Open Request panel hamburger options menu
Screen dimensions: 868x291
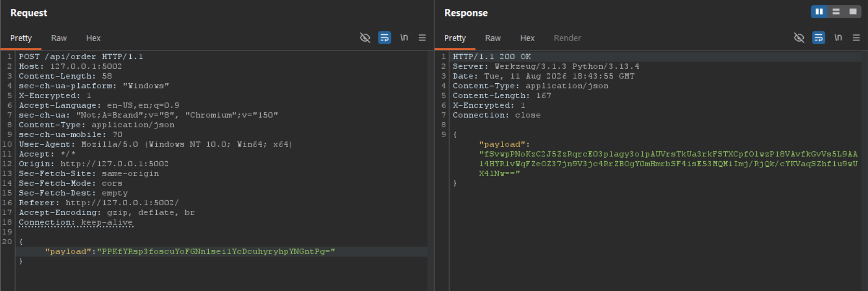tap(422, 37)
